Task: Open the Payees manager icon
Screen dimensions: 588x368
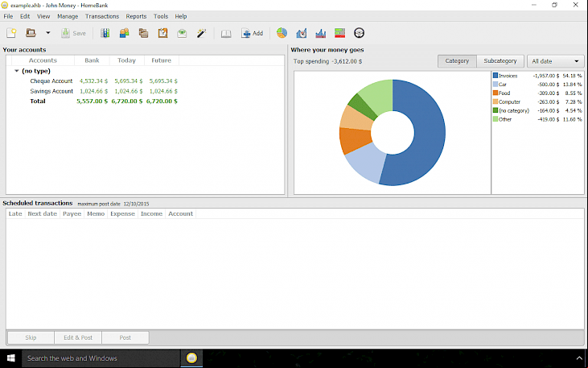Action: (x=124, y=33)
